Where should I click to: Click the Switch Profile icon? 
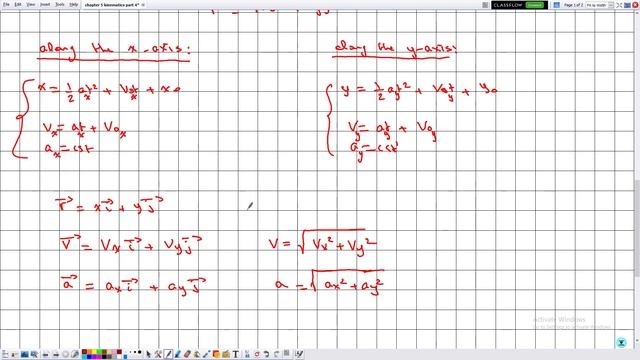coord(15,354)
